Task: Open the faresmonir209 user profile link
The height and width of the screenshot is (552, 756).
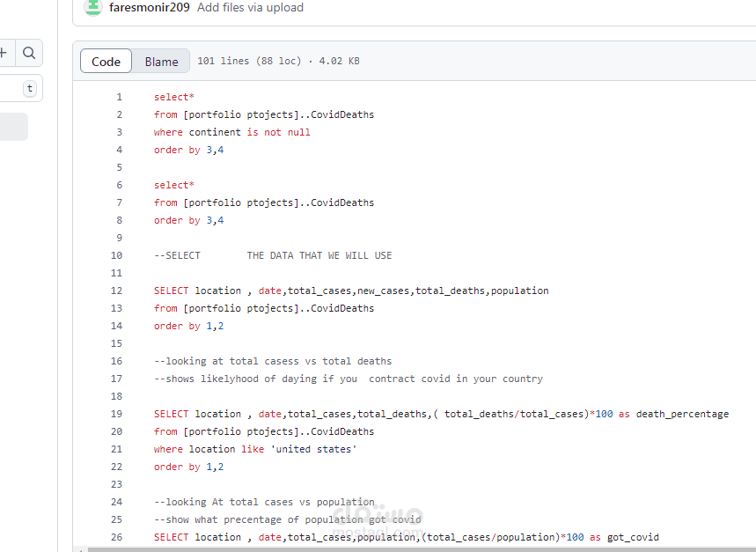Action: [x=150, y=8]
